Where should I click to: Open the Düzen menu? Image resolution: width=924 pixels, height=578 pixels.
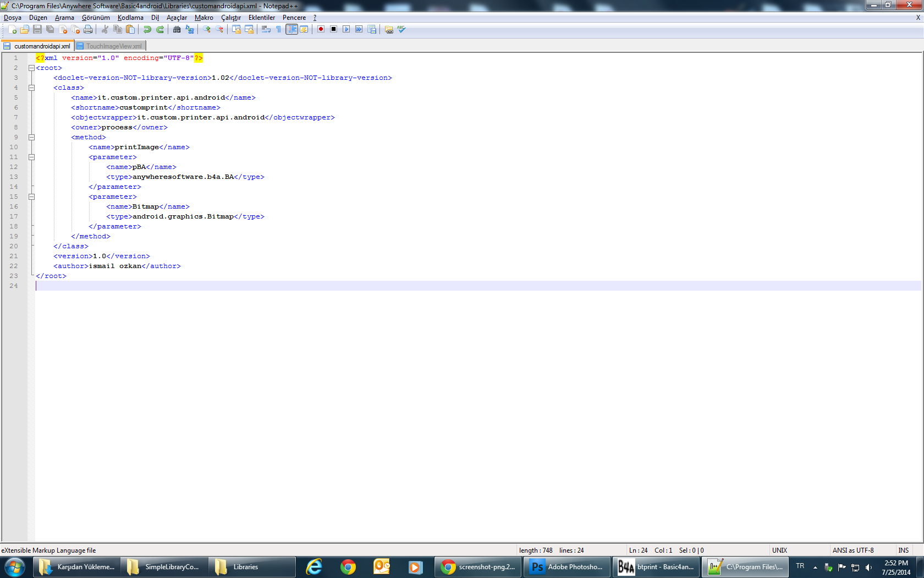[38, 18]
